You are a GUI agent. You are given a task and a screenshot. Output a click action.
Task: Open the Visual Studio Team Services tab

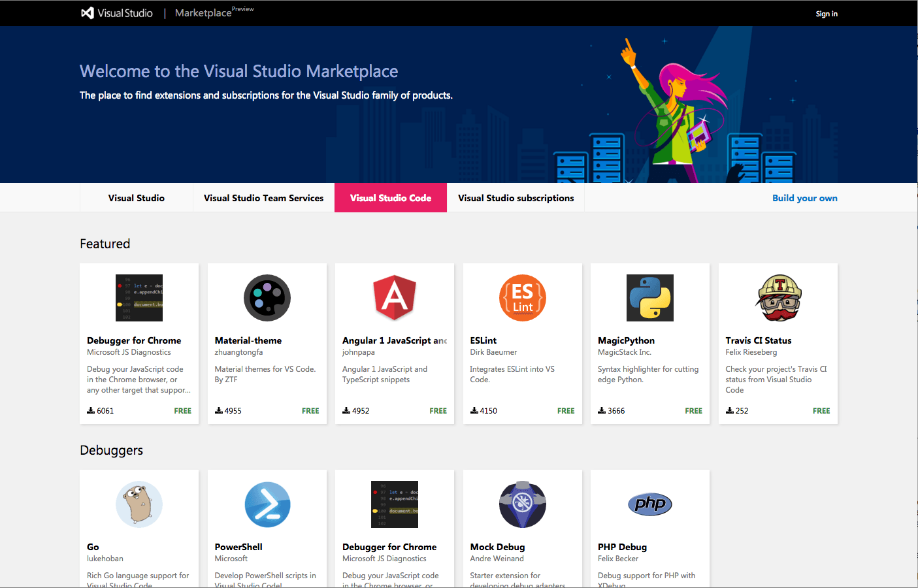coord(263,198)
